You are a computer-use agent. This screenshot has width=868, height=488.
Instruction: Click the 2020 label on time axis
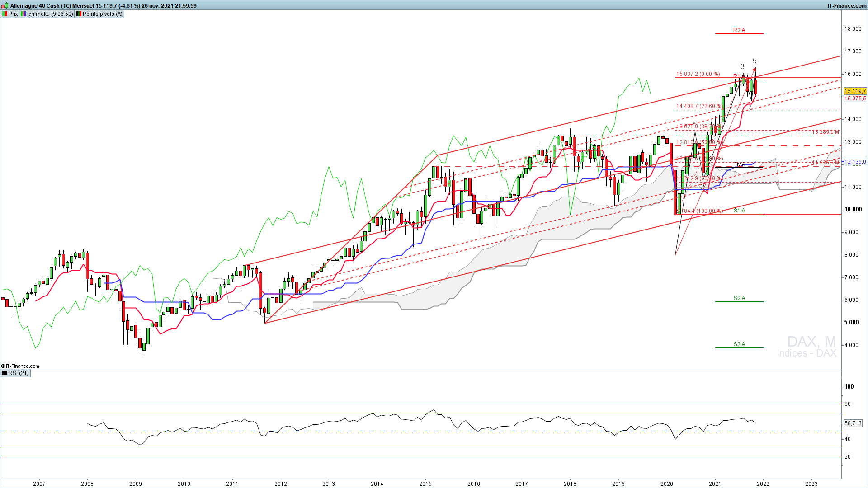(667, 484)
